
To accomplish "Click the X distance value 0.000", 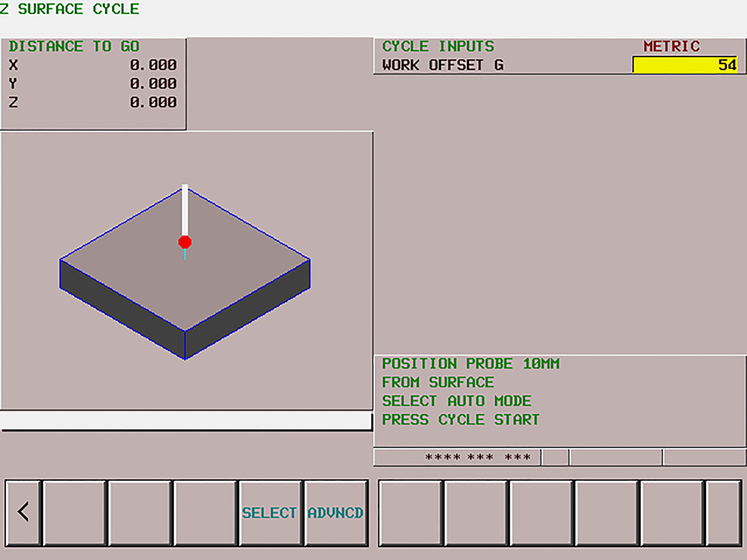I will [x=153, y=65].
